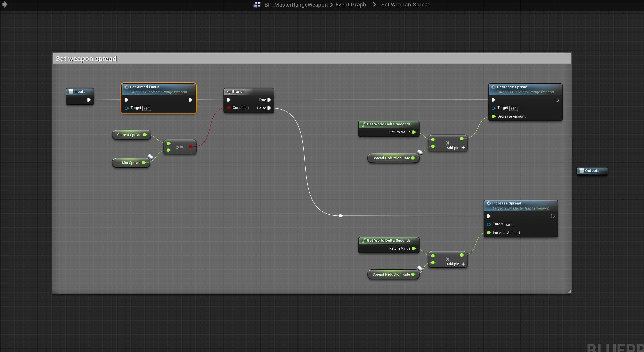644x352 pixels.
Task: Click the Increase Spread function icon
Action: 488,203
